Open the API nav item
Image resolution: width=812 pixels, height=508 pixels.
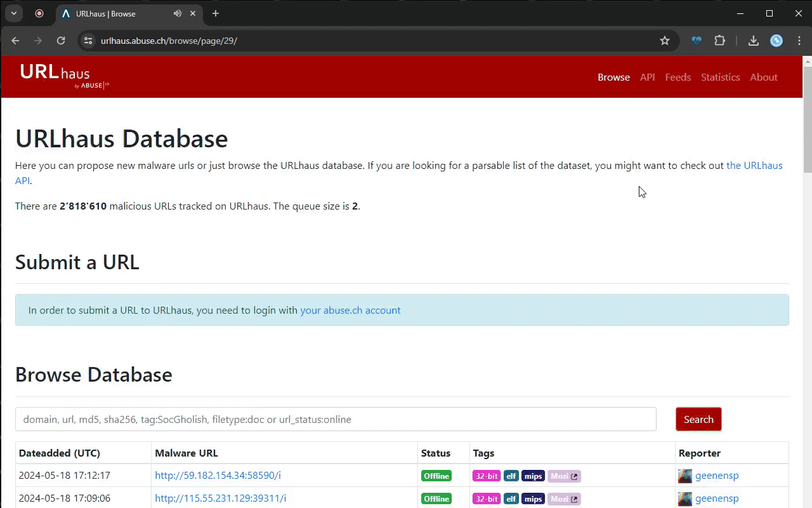tap(647, 77)
